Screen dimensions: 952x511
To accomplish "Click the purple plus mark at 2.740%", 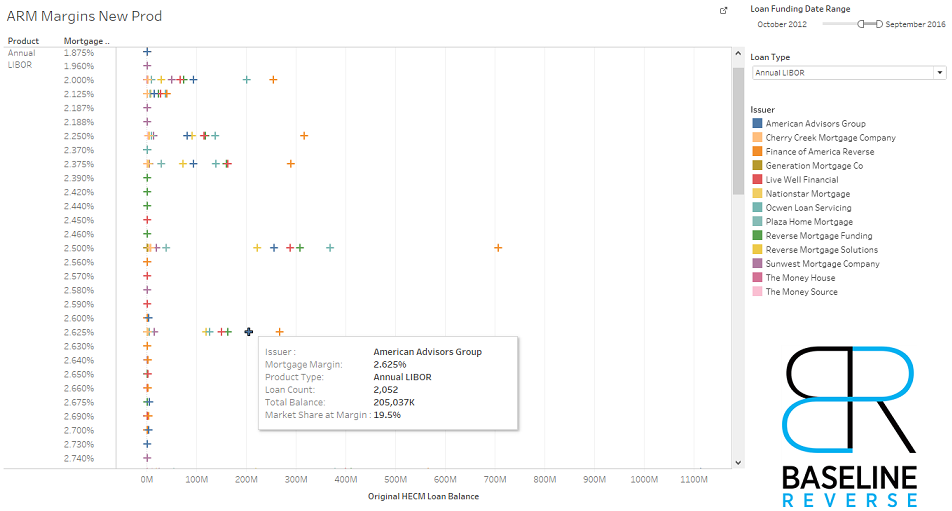I will pyautogui.click(x=147, y=458).
